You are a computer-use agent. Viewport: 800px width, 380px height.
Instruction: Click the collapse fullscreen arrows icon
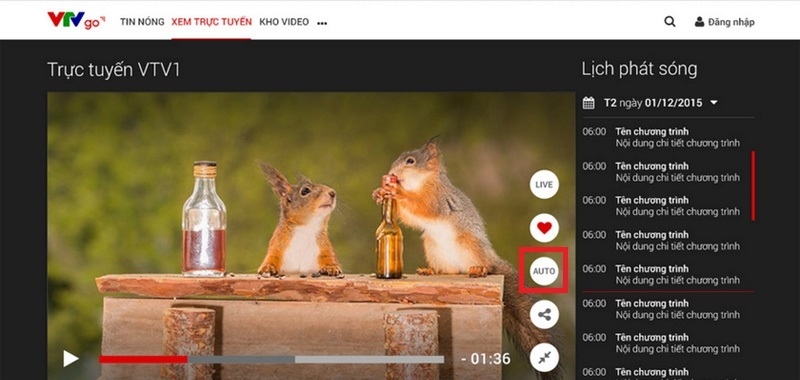click(x=544, y=358)
